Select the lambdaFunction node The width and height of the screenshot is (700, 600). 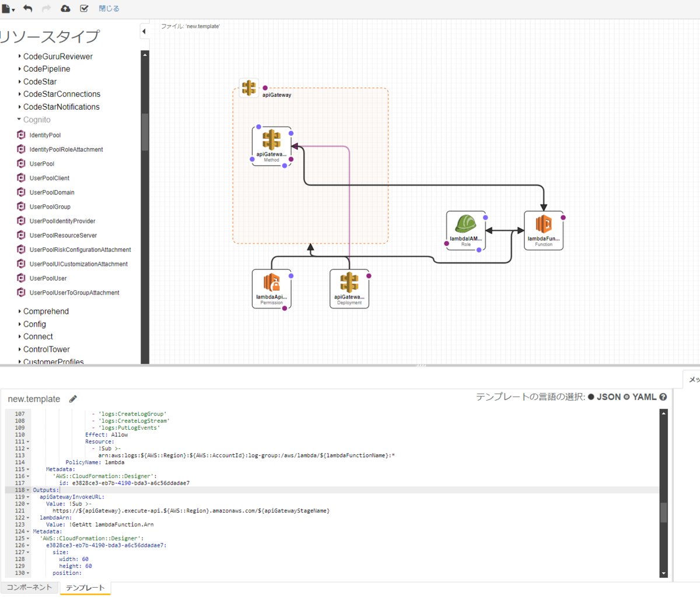[544, 230]
